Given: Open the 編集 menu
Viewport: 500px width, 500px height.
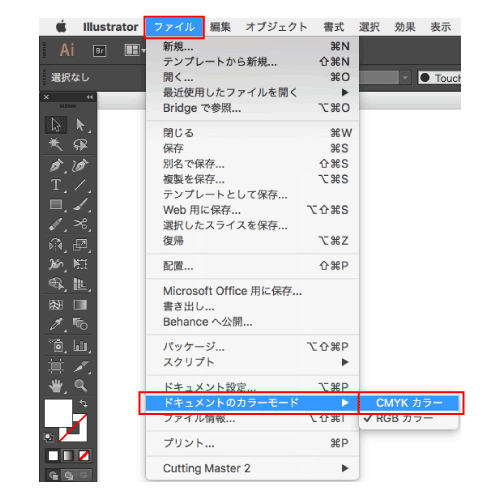Looking at the screenshot, I should (220, 27).
